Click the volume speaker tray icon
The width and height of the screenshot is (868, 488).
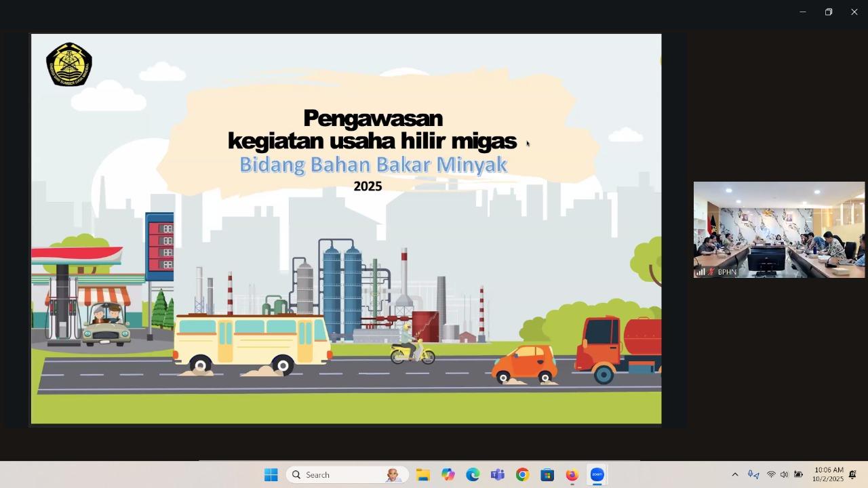[785, 474]
